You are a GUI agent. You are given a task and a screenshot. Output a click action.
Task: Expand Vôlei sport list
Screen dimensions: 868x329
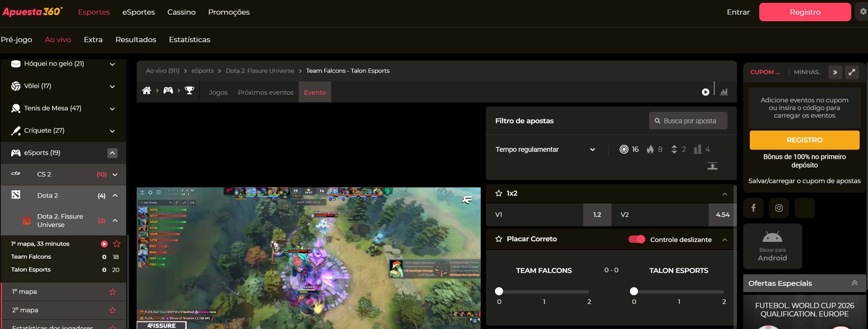112,86
